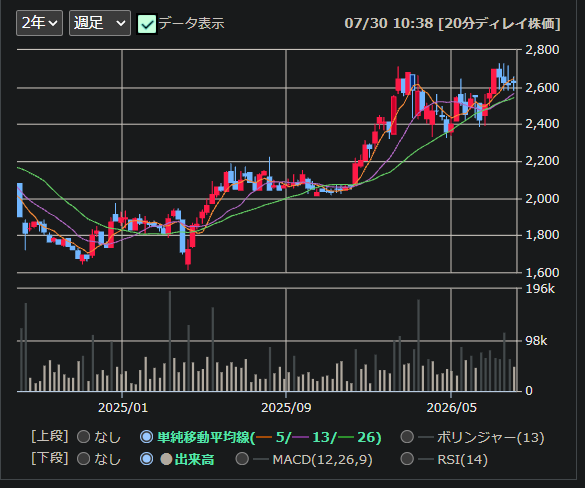
Task: Click the 2025/09 timeline marker
Action: coord(286,408)
